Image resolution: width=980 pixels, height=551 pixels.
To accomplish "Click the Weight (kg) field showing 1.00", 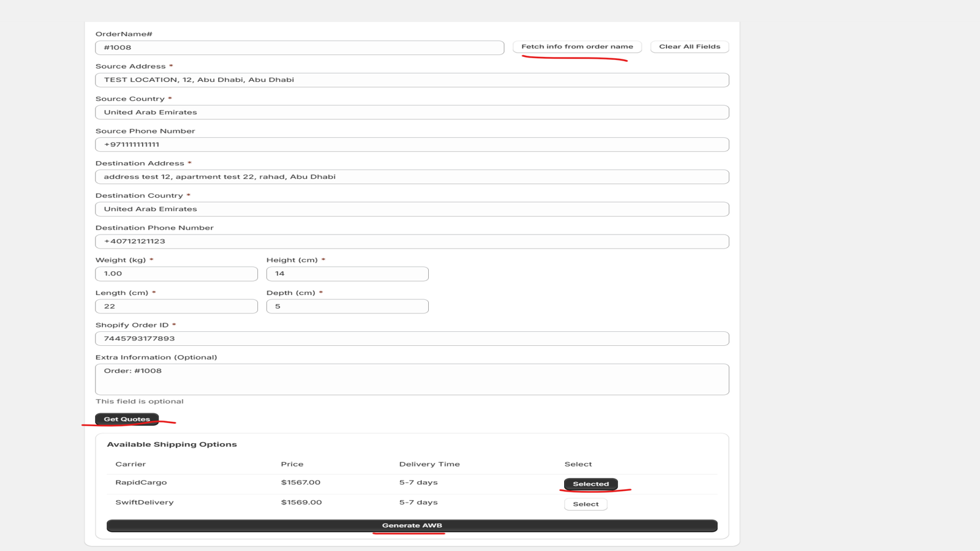I will point(176,274).
